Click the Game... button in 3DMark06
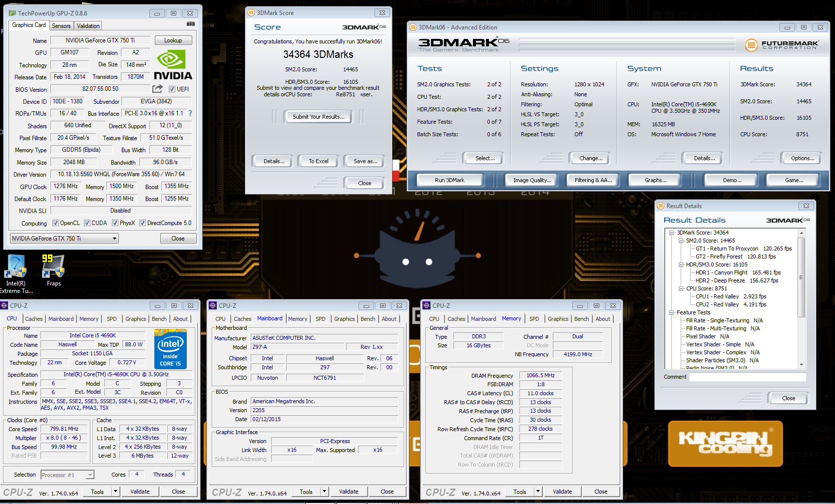 794,180
